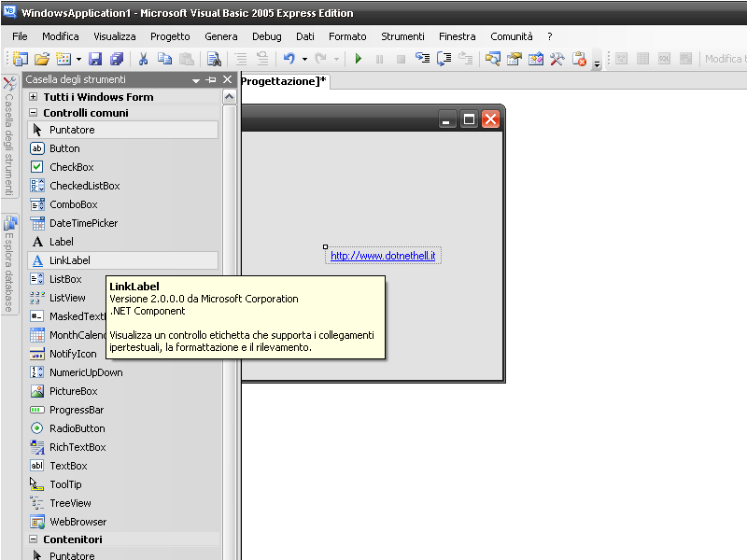Screen dimensions: 747x560
Task: Click the Step Into icon
Action: [423, 59]
